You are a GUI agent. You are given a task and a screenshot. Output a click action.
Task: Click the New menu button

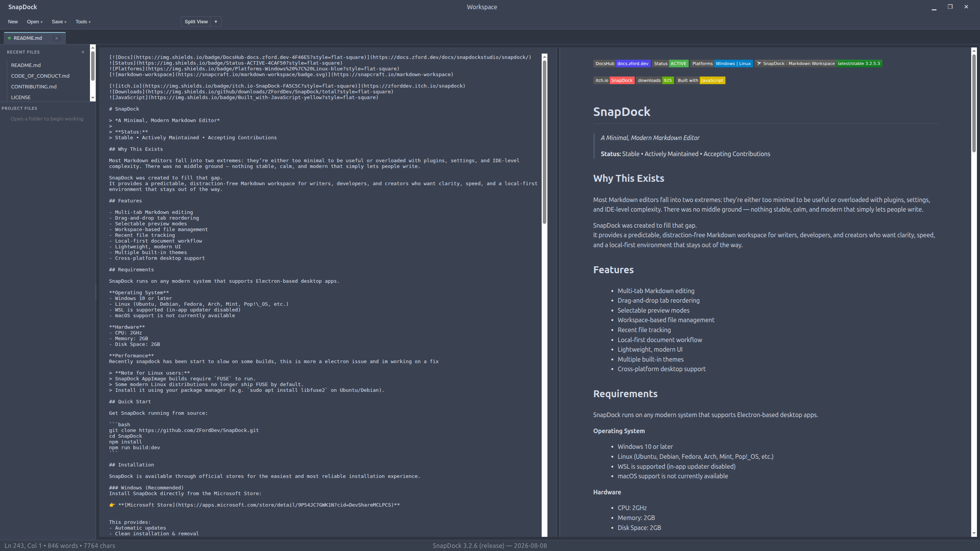[x=13, y=22]
